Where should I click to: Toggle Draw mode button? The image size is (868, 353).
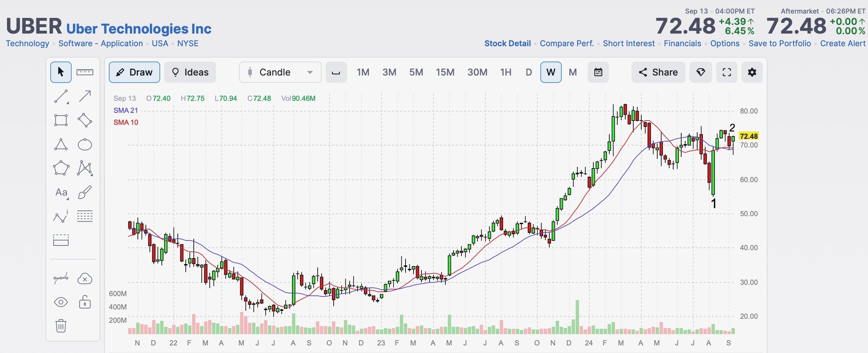[x=134, y=72]
